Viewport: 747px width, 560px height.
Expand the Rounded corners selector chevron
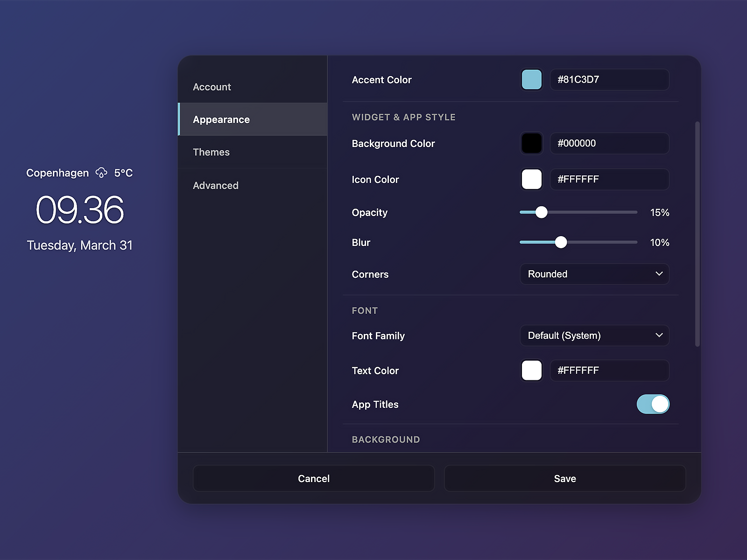[x=659, y=274]
